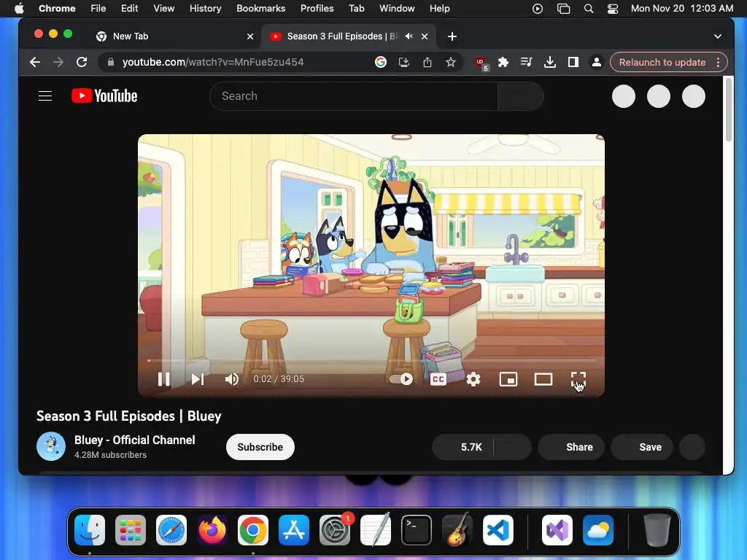Viewport: 747px width, 560px height.
Task: Open media controls in toolbar
Action: tap(527, 63)
